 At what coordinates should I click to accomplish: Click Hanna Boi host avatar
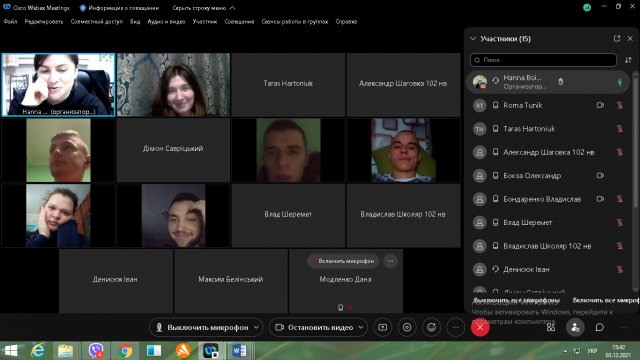pyautogui.click(x=480, y=82)
